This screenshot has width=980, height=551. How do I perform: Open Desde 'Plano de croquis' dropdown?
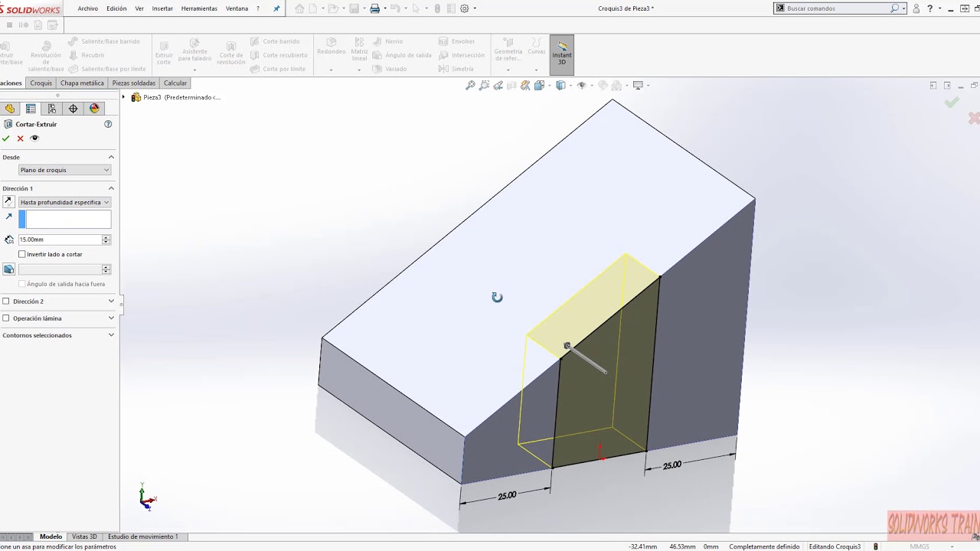(65, 170)
